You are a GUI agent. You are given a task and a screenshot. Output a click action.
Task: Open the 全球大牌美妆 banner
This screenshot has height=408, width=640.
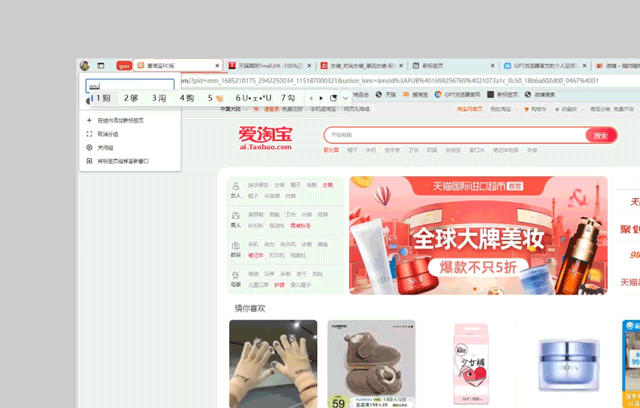pos(478,235)
